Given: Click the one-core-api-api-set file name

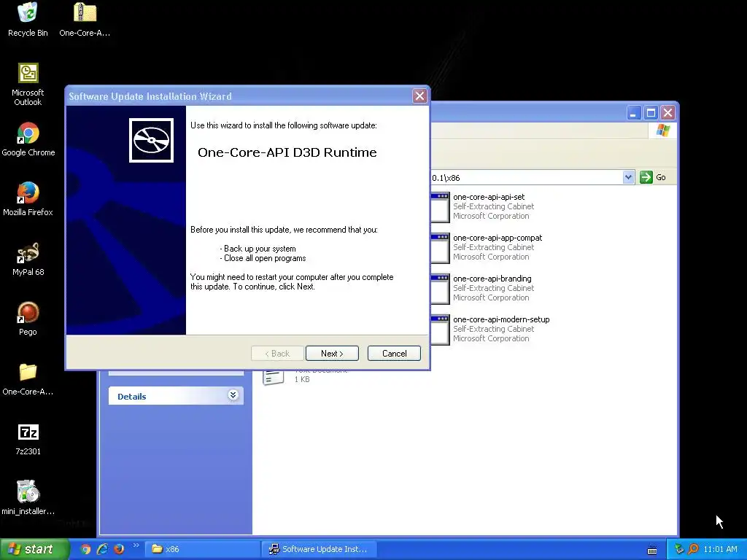Looking at the screenshot, I should point(489,197).
